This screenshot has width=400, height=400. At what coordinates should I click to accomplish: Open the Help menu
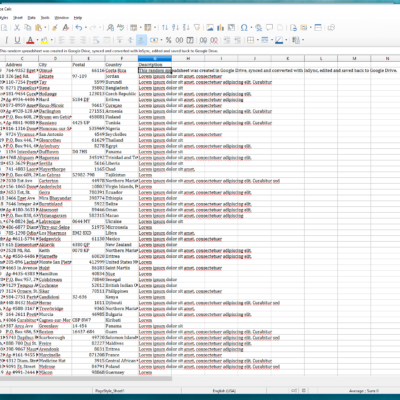(x=78, y=18)
